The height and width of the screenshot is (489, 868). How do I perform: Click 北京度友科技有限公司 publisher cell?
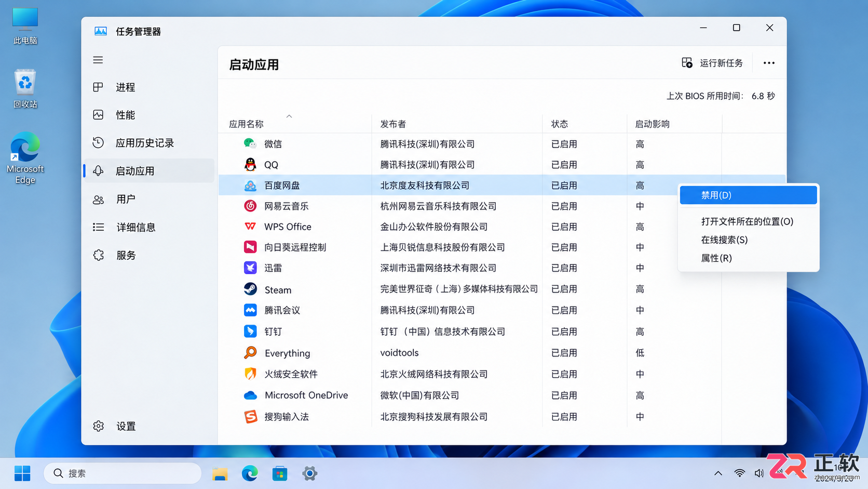click(x=425, y=186)
